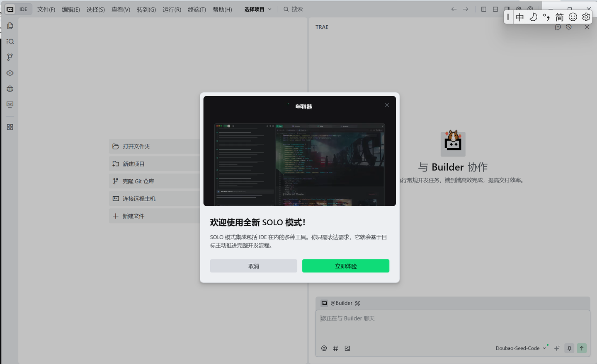Open the Debug bug icon in sidebar
This screenshot has width=597, height=364.
(10, 89)
